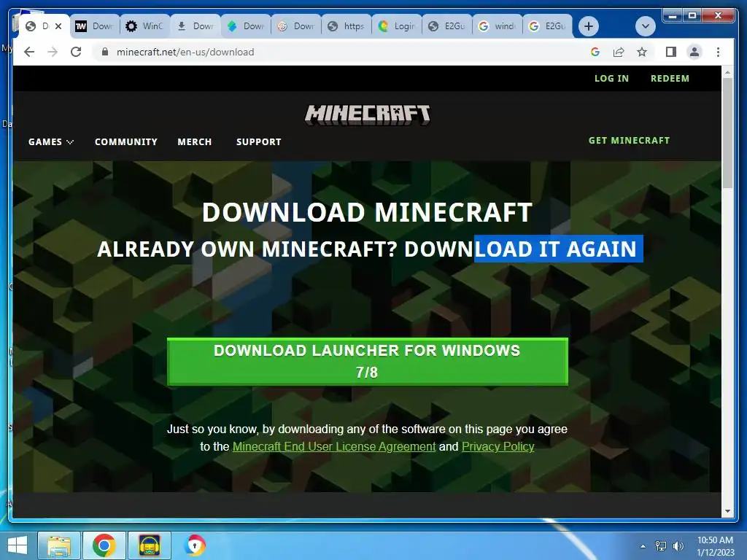Open the Chrome profile avatar
747x560 pixels.
694,52
